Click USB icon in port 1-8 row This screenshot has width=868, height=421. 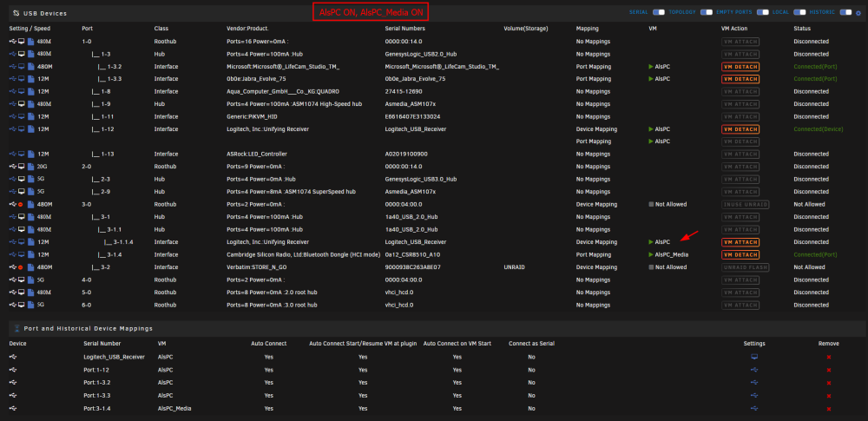[x=13, y=91]
